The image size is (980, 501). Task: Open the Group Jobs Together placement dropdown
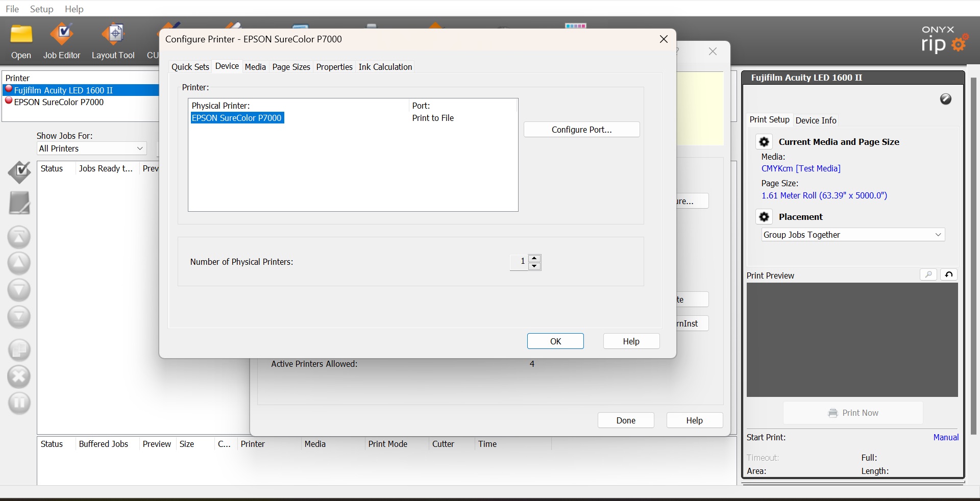(x=853, y=235)
